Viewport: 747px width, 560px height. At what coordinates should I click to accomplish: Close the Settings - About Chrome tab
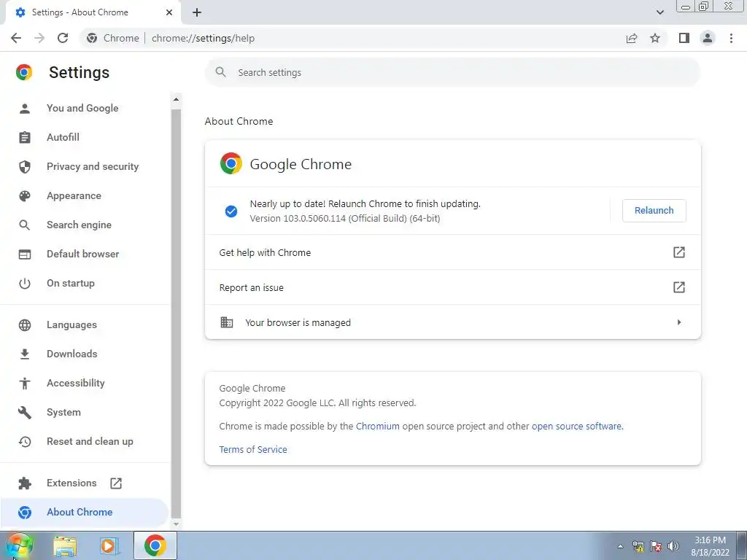[x=169, y=12]
